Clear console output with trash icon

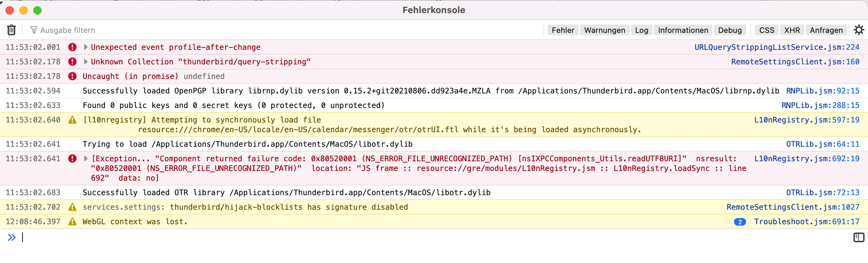[11, 30]
